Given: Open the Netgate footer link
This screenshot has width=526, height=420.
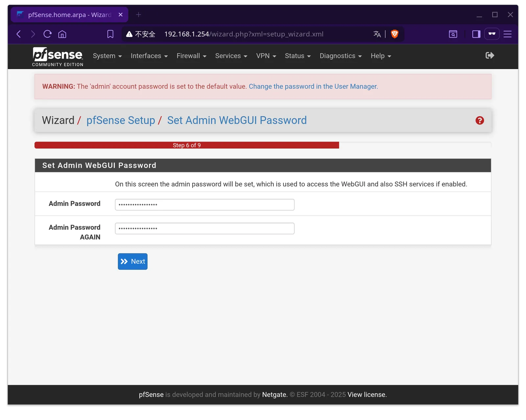Looking at the screenshot, I should click(275, 395).
